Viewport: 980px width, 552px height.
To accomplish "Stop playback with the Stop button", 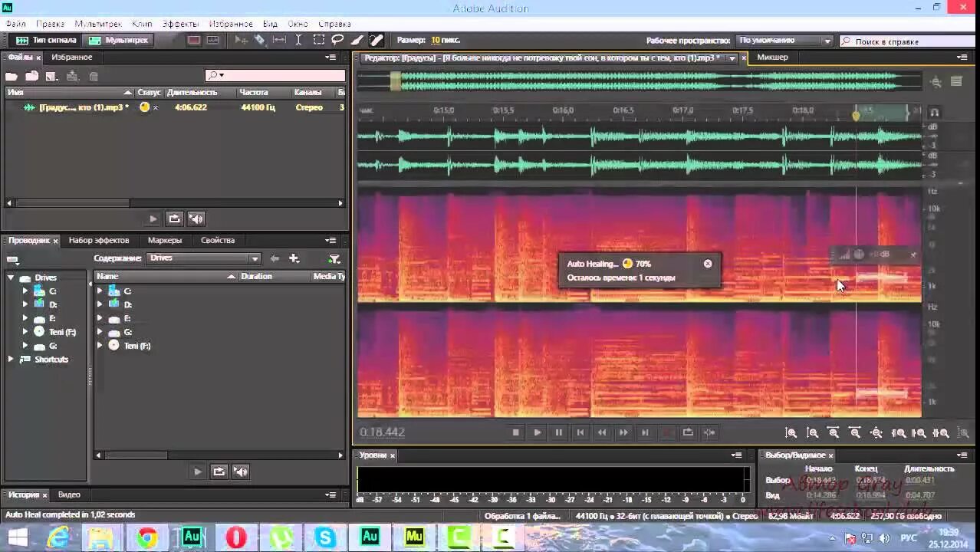I will [x=515, y=432].
